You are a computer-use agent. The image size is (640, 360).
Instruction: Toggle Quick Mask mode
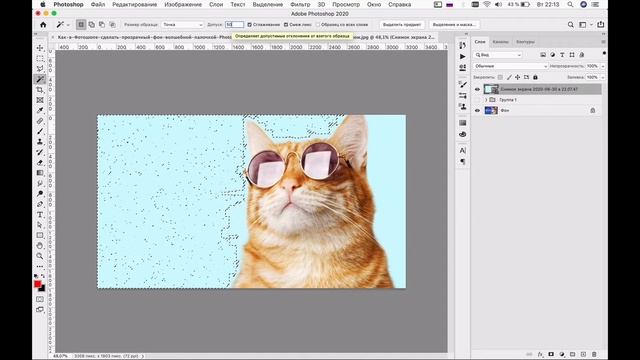coord(40,299)
